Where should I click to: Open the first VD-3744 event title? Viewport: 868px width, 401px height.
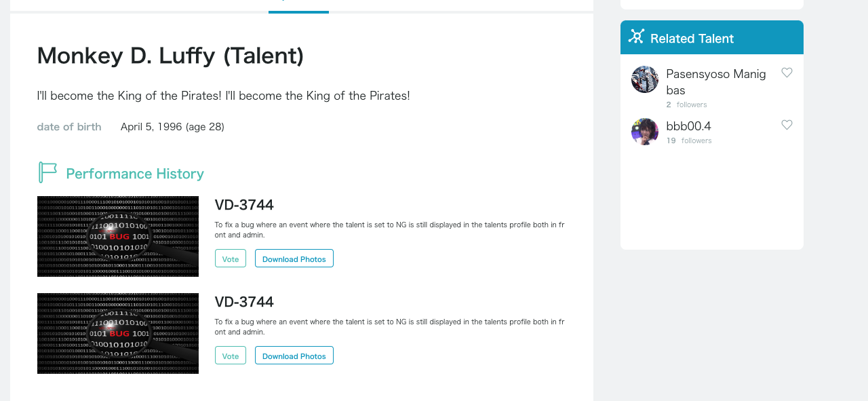pyautogui.click(x=244, y=205)
